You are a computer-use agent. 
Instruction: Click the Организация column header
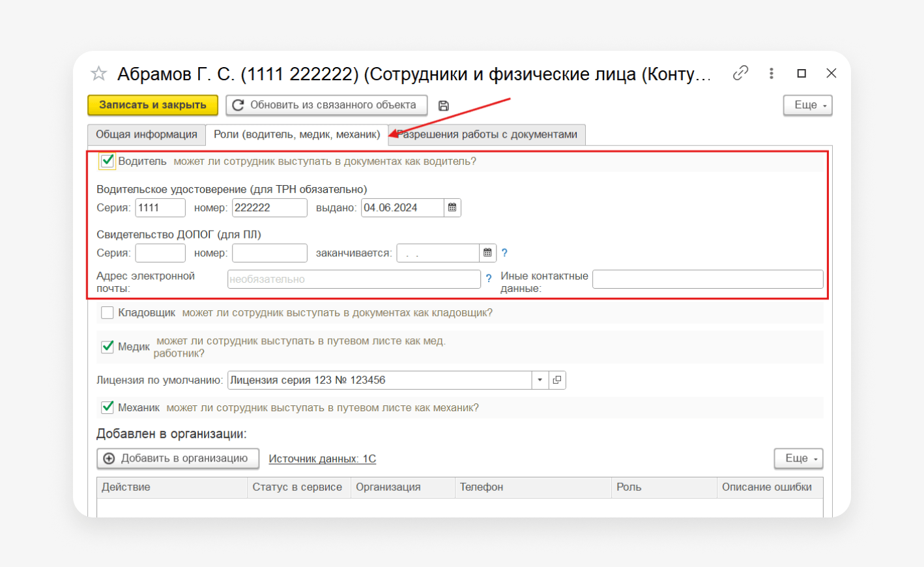[403, 487]
